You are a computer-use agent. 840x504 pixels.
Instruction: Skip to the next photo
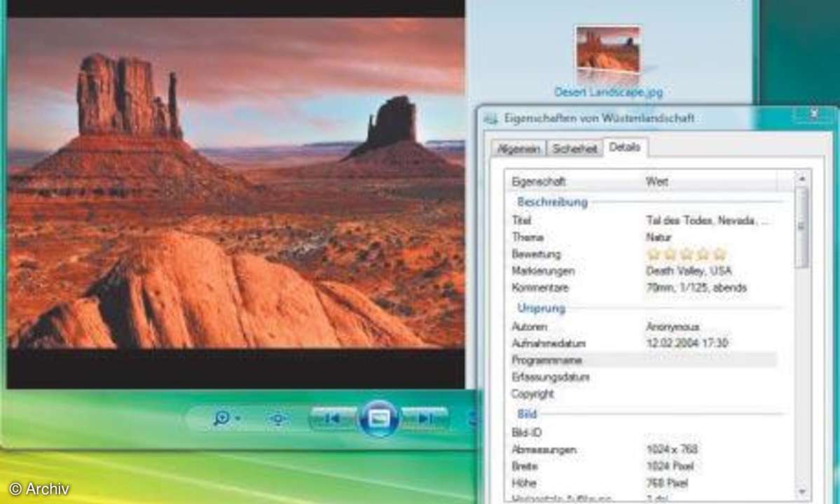click(425, 419)
